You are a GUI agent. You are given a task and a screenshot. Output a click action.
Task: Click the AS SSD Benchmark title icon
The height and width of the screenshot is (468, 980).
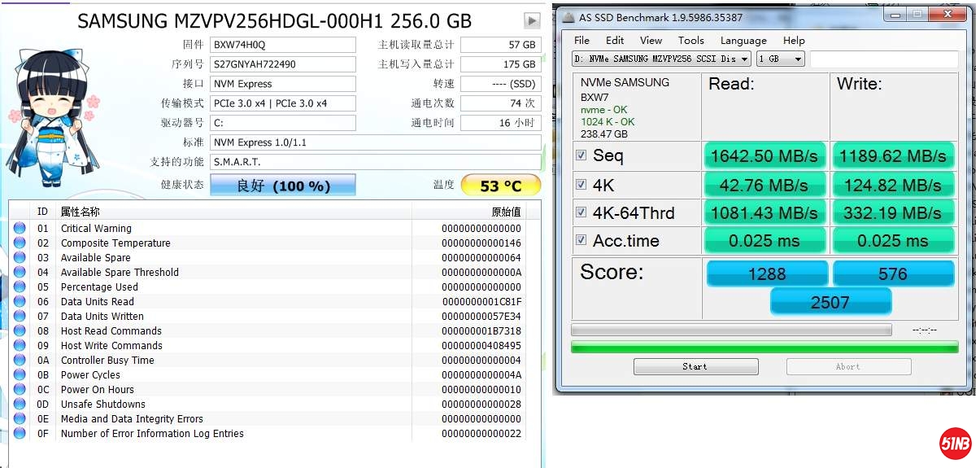point(567,17)
